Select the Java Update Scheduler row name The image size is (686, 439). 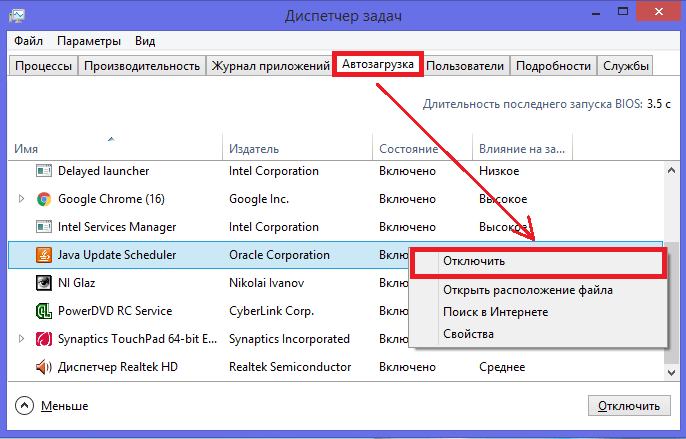(x=117, y=255)
